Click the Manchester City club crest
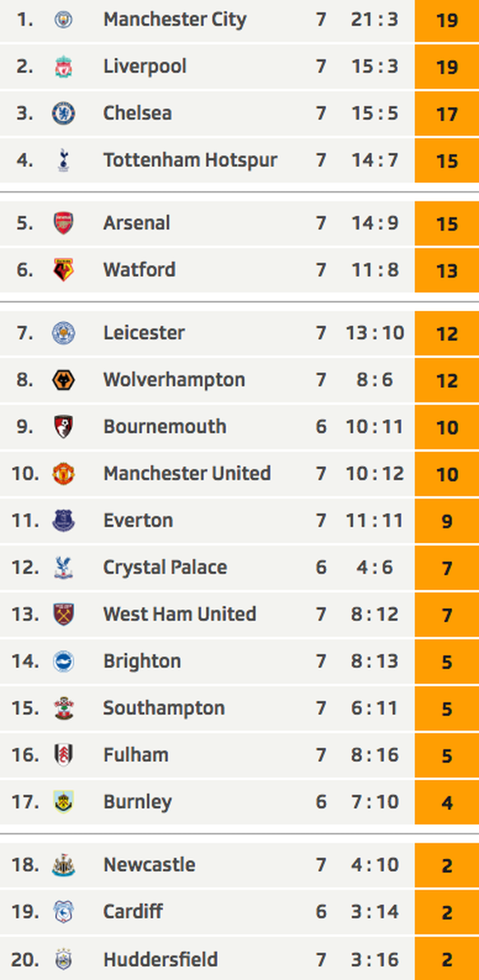This screenshot has height=980, width=479. point(63,20)
